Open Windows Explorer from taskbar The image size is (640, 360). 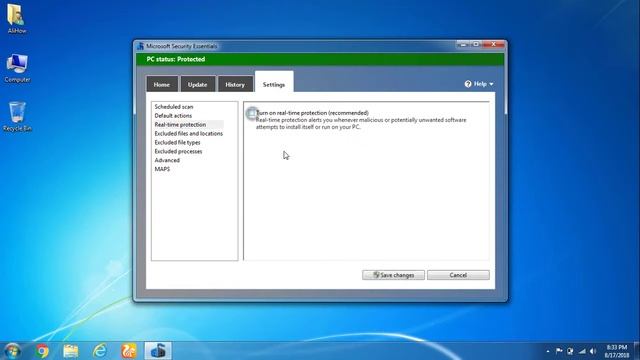tap(71, 351)
